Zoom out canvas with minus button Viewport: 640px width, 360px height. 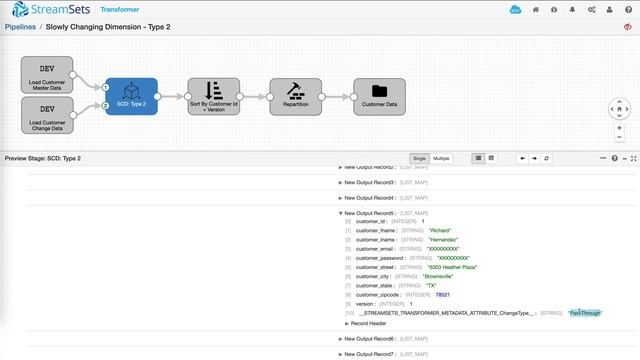(x=619, y=137)
